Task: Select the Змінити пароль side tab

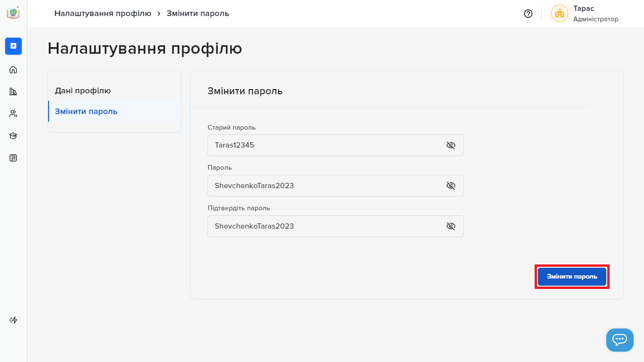Action: pos(86,112)
